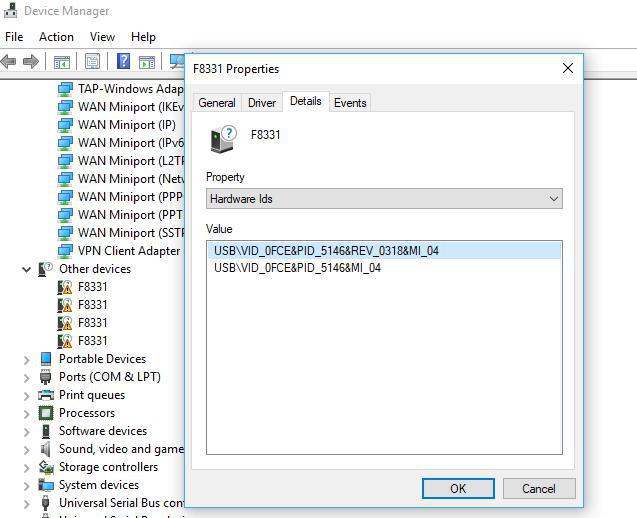The image size is (637, 518).
Task: Open the Action menu
Action: (56, 37)
